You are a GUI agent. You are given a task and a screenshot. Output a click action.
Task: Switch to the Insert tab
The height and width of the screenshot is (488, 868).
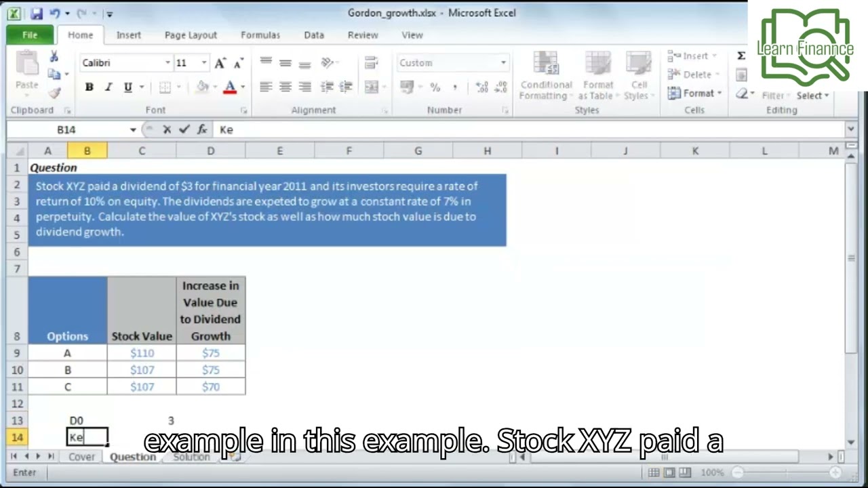[129, 35]
